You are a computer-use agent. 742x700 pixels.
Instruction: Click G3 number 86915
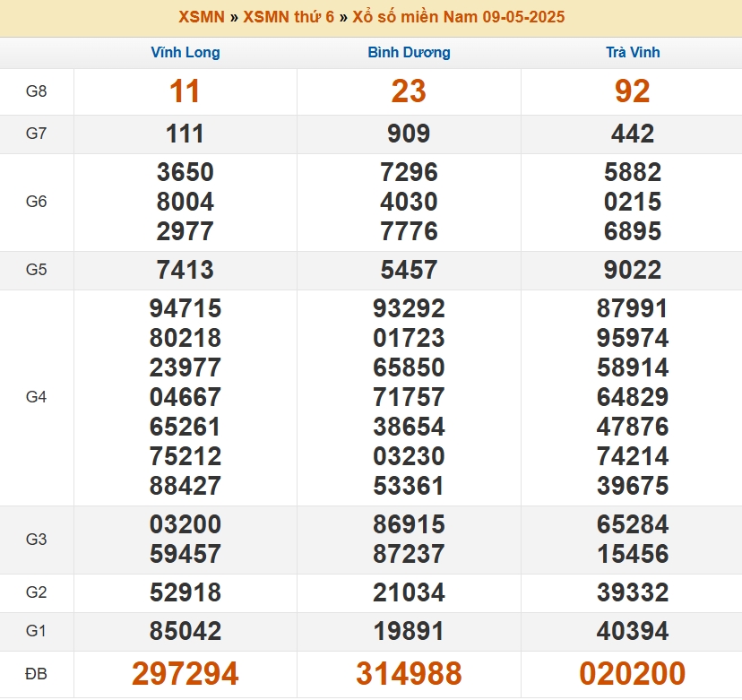coord(409,524)
